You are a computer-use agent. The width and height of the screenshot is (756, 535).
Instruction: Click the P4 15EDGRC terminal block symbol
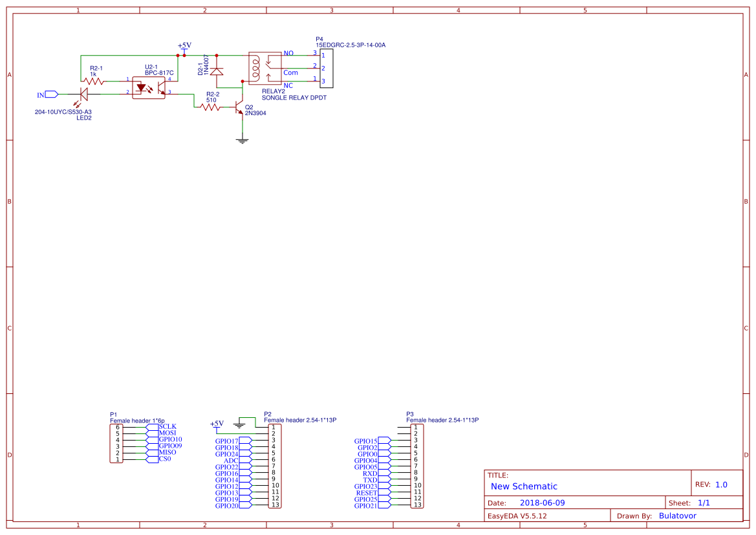coord(327,67)
